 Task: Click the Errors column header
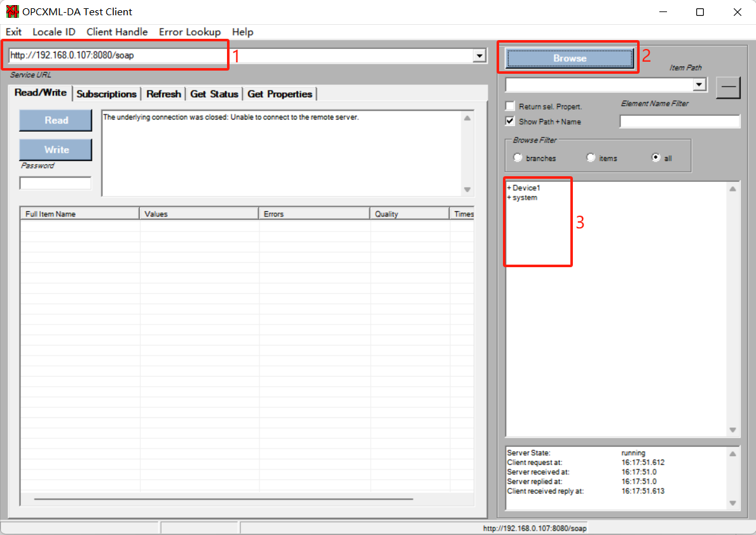point(314,214)
